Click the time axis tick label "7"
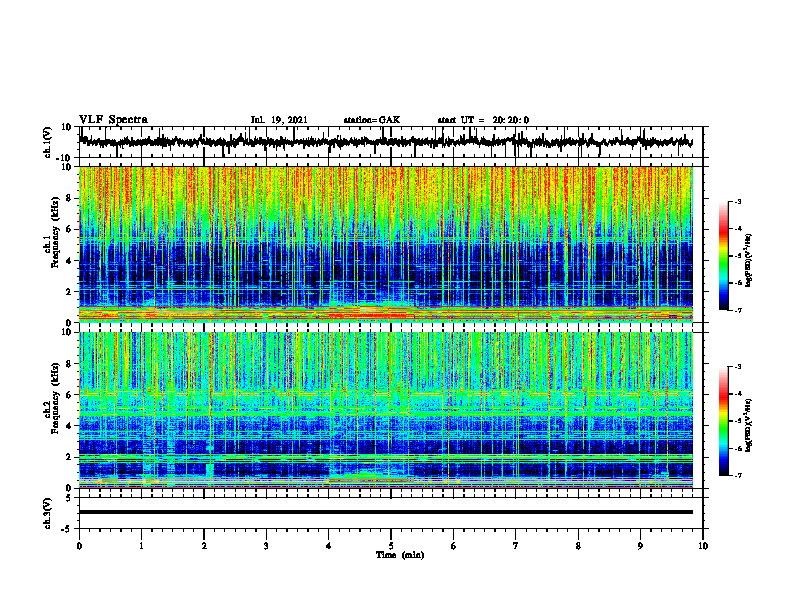792x612 pixels. [x=516, y=546]
